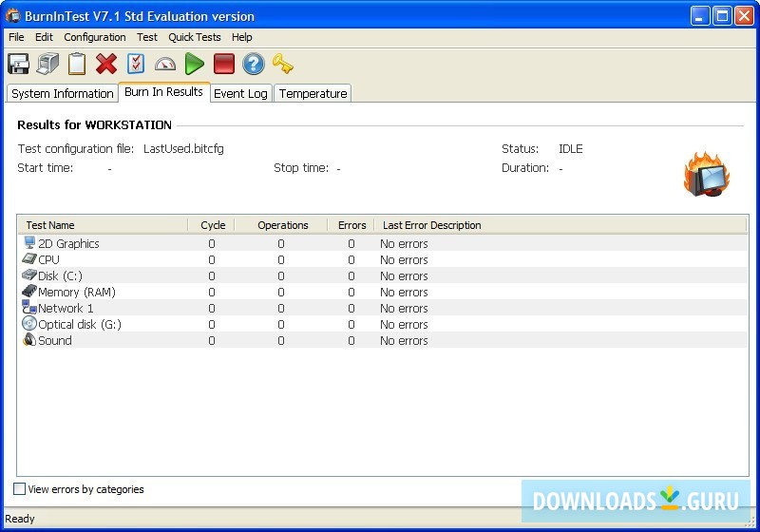Open test selection checklist icon
This screenshot has width=760, height=532.
[136, 64]
